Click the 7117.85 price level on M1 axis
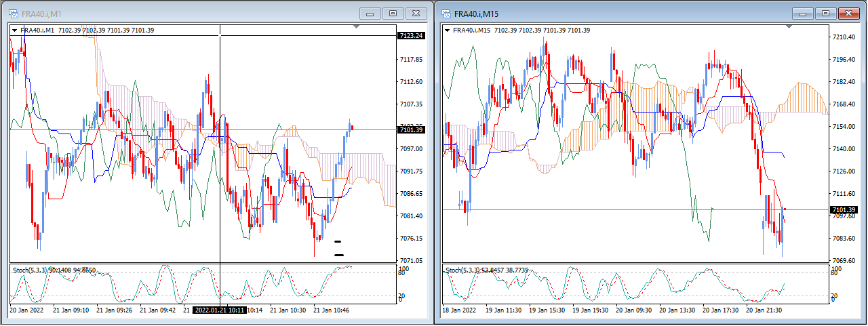The image size is (868, 326). point(412,60)
